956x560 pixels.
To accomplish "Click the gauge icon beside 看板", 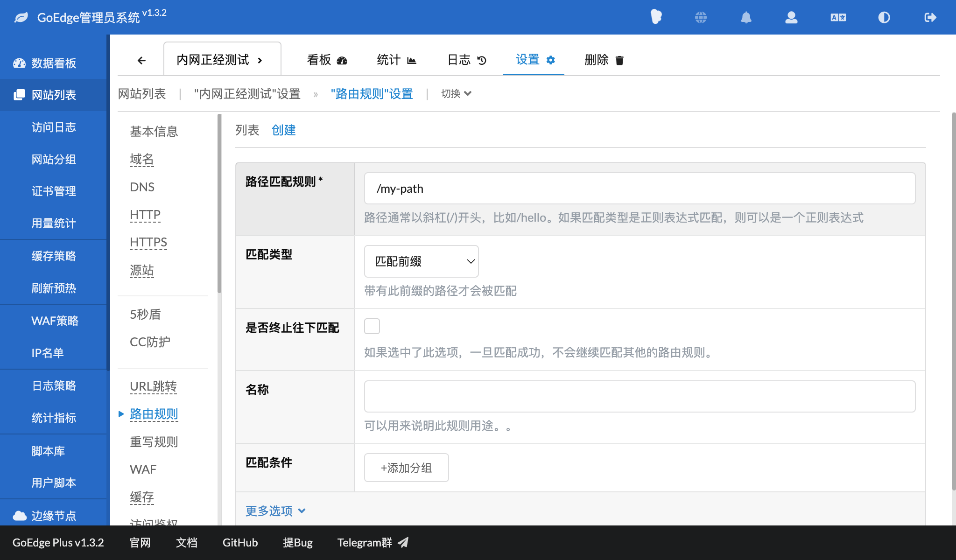I will [x=342, y=60].
